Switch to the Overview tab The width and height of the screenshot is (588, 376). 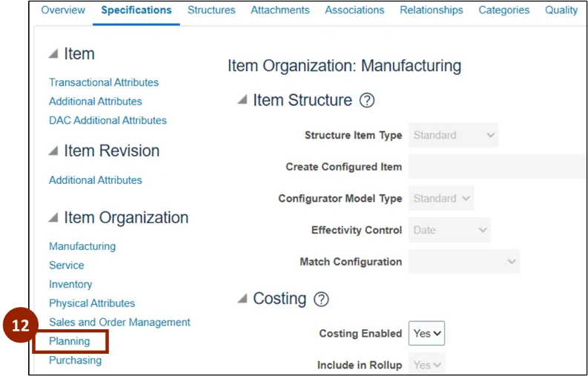pos(63,10)
